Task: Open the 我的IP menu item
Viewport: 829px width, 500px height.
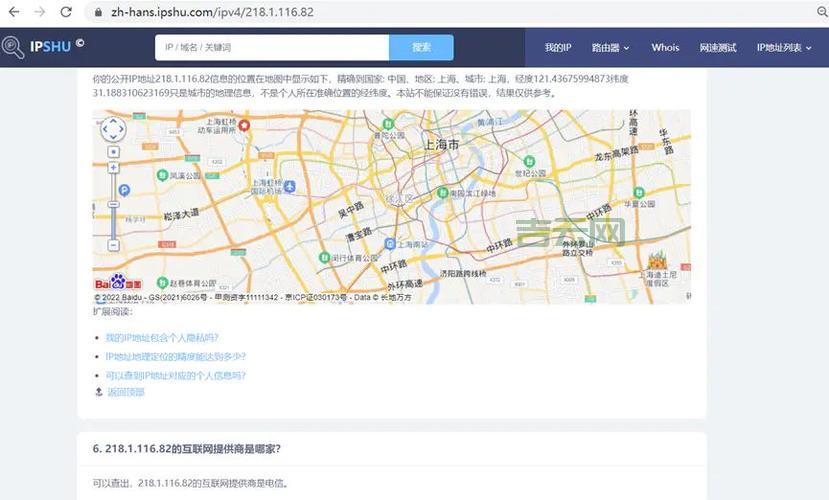Action: coord(558,48)
